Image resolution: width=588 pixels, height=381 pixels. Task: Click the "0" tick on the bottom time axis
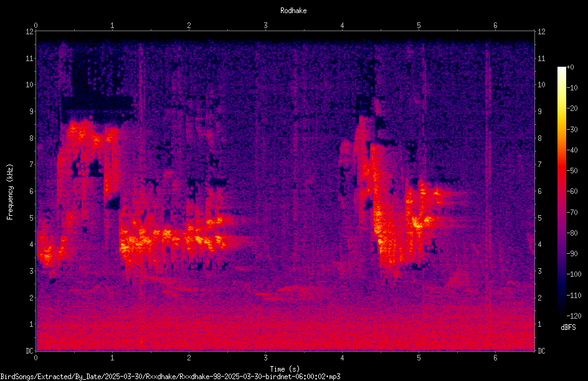click(x=36, y=358)
